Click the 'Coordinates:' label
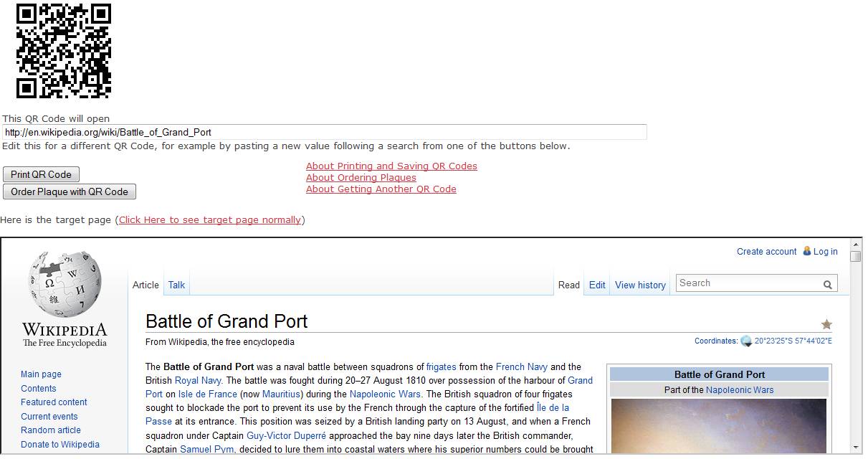Screen dimensions: 868x459 716,341
